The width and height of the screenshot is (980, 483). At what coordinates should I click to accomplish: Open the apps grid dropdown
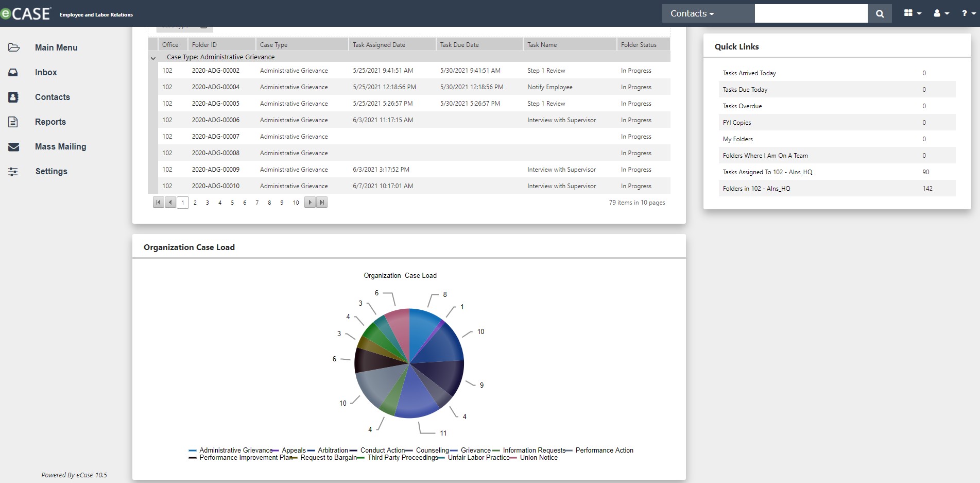tap(913, 13)
